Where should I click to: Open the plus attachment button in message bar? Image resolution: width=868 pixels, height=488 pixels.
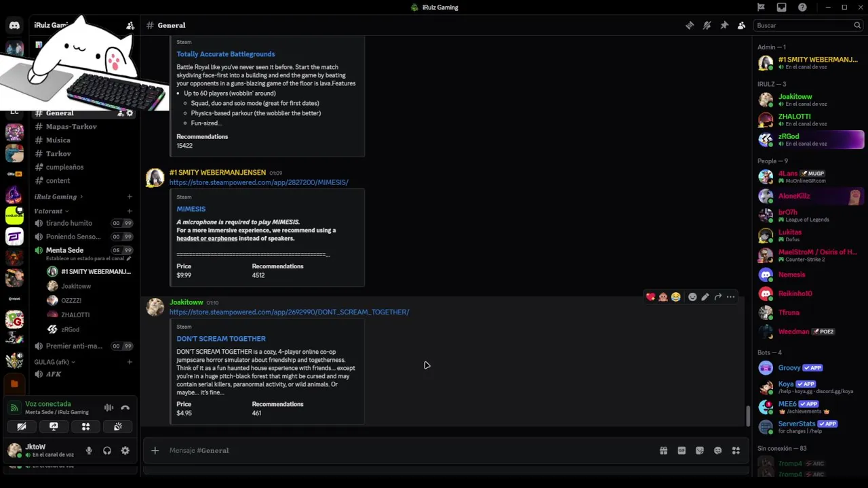point(155,450)
